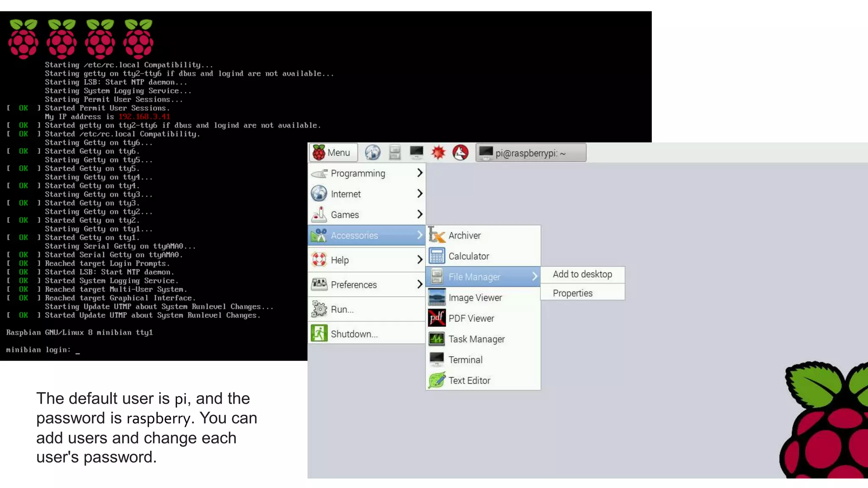Expand the File Manager chevron arrow
This screenshot has height=488, width=868.
point(534,277)
